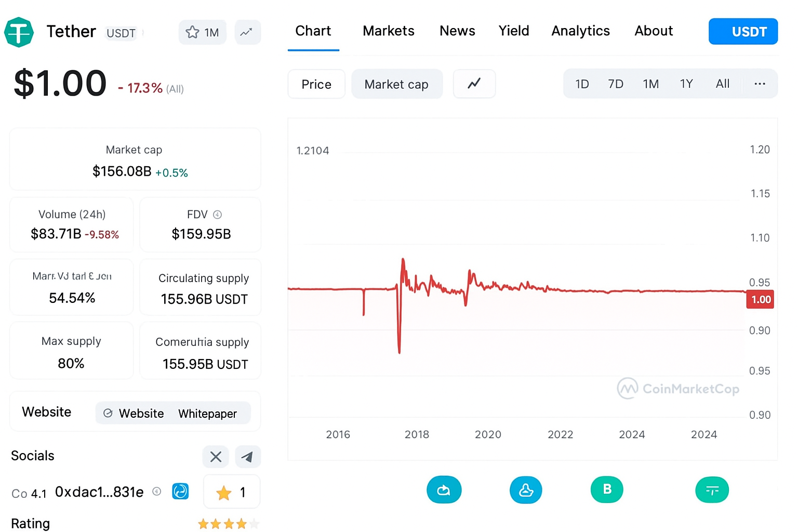This screenshot has width=798, height=532.
Task: Click the 54.54% value
Action: click(x=72, y=298)
